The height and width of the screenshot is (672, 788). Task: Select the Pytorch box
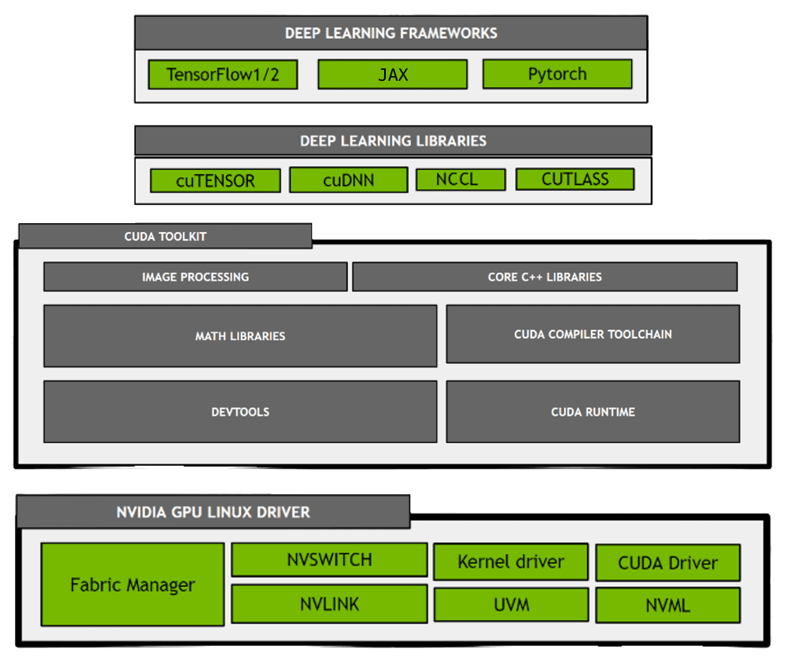tap(557, 74)
